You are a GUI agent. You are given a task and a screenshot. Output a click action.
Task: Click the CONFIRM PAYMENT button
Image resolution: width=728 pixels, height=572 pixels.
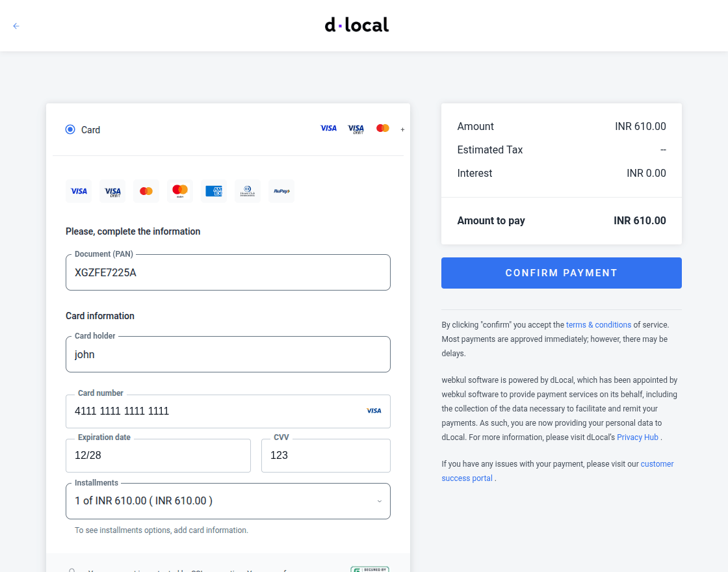point(561,273)
